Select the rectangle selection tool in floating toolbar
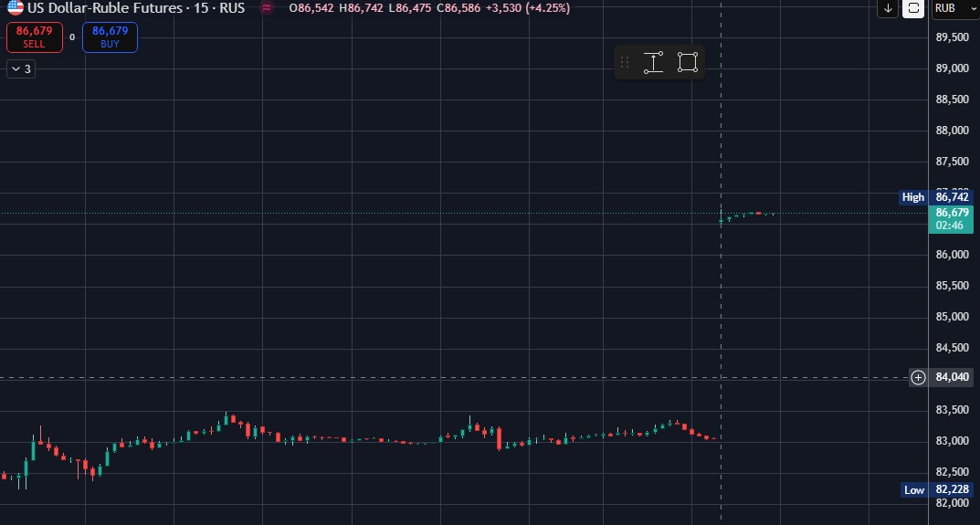980x525 pixels. pos(688,62)
